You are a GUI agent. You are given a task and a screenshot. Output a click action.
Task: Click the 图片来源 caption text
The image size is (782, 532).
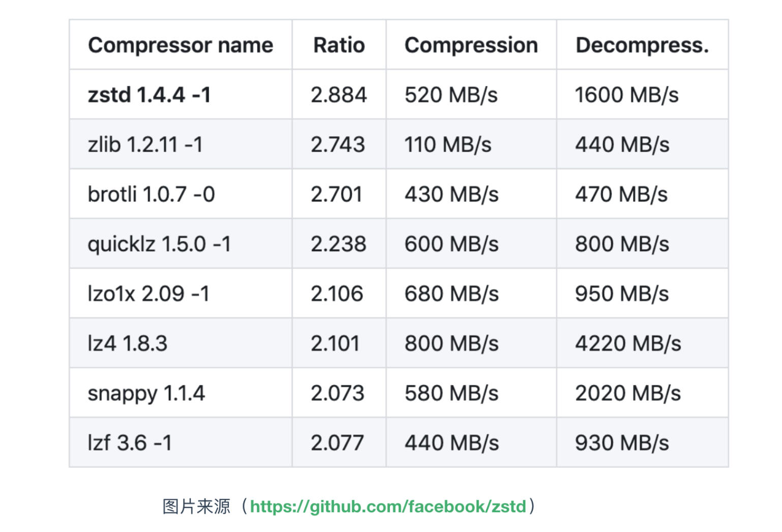196,507
